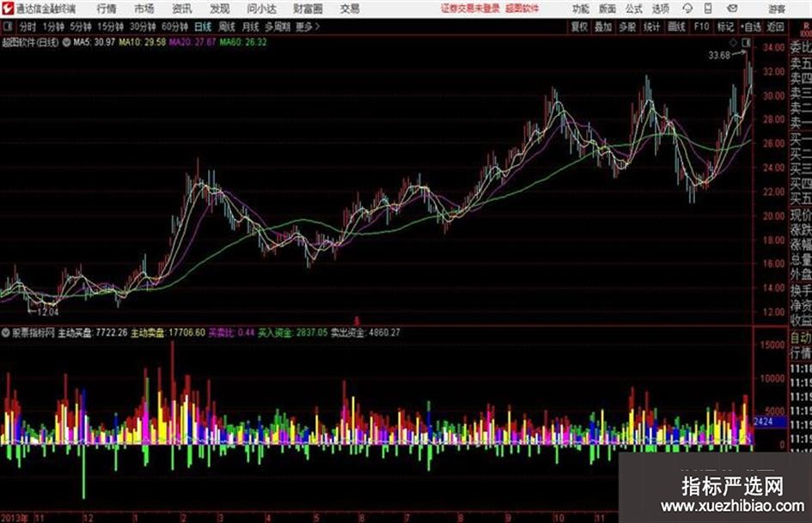Image resolution: width=812 pixels, height=523 pixels.
Task: Click the red marker below the main chart
Action: pyautogui.click(x=357, y=321)
